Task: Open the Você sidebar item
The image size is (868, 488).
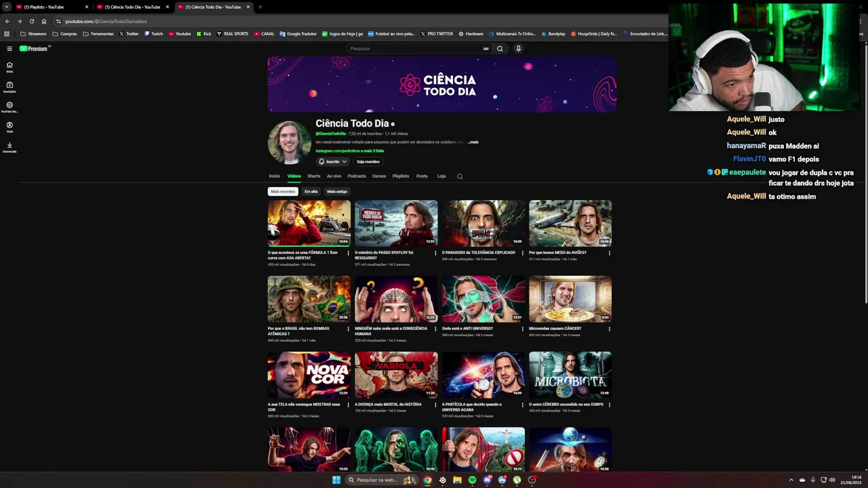Action: click(9, 127)
